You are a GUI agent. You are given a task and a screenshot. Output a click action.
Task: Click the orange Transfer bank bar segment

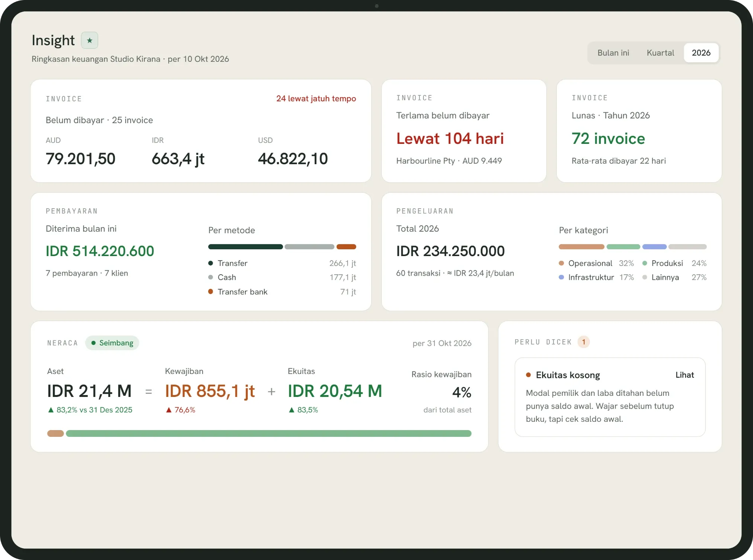pos(346,247)
